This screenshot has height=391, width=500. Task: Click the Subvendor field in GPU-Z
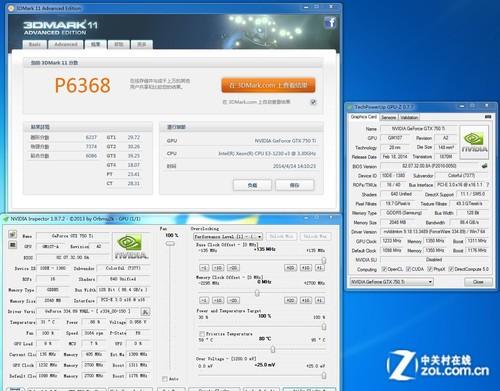pos(462,175)
